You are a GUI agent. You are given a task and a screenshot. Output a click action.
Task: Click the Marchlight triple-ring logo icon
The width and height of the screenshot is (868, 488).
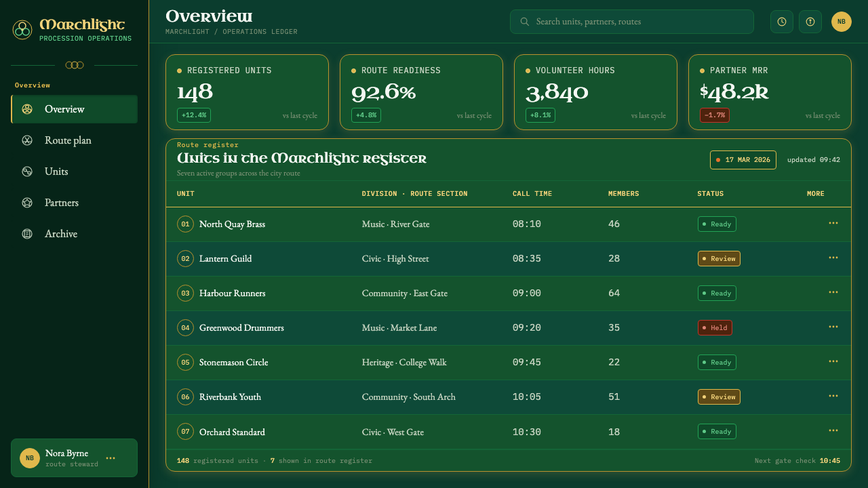22,29
